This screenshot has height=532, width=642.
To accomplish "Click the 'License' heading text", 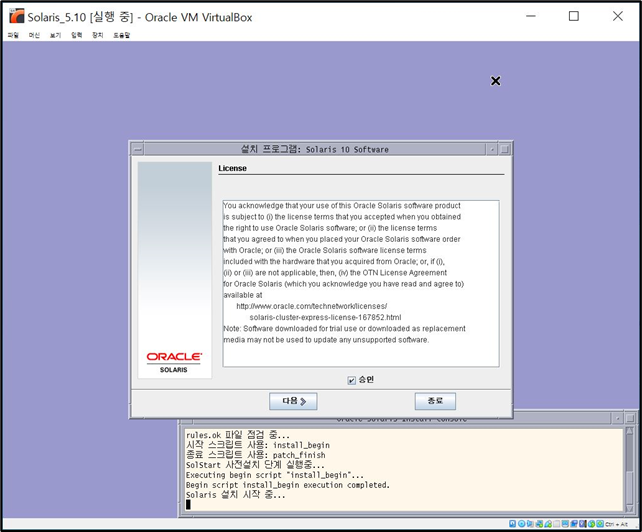I will coord(232,168).
